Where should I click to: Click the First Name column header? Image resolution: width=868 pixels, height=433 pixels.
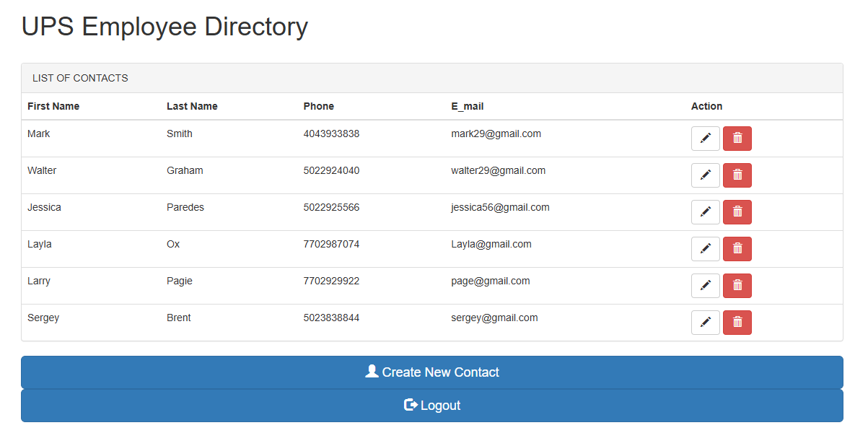point(53,106)
